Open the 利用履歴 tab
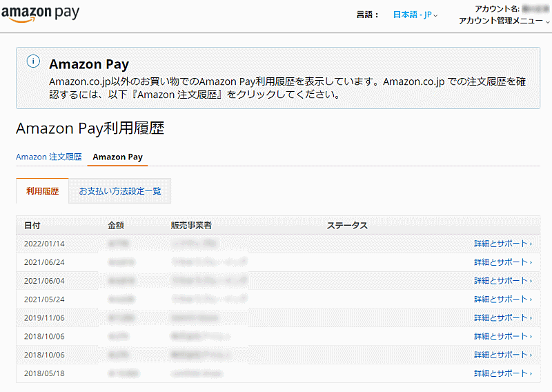The image size is (552, 392). (42, 191)
